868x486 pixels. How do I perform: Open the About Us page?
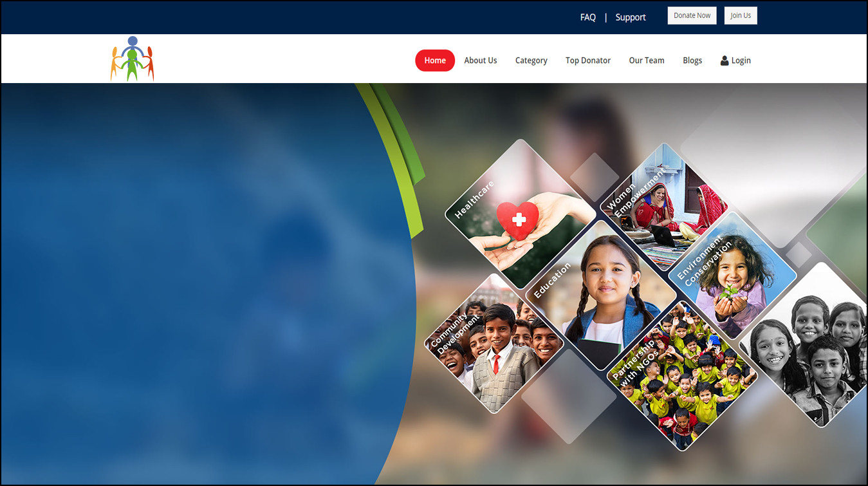[x=480, y=61]
